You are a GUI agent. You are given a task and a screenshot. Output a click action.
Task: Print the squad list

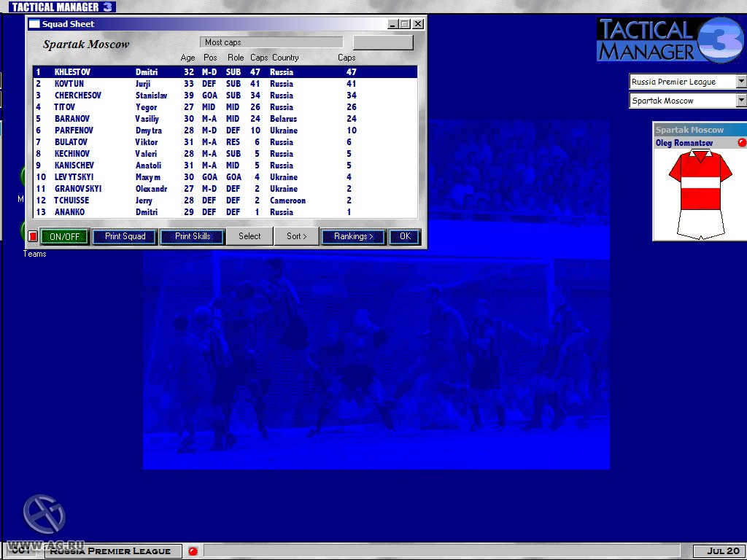point(125,236)
